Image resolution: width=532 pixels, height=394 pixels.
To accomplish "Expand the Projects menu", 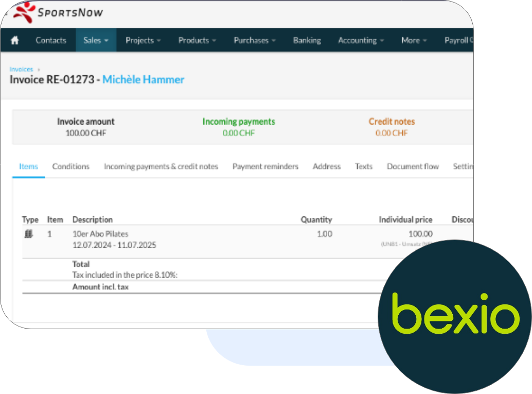I will pos(143,41).
